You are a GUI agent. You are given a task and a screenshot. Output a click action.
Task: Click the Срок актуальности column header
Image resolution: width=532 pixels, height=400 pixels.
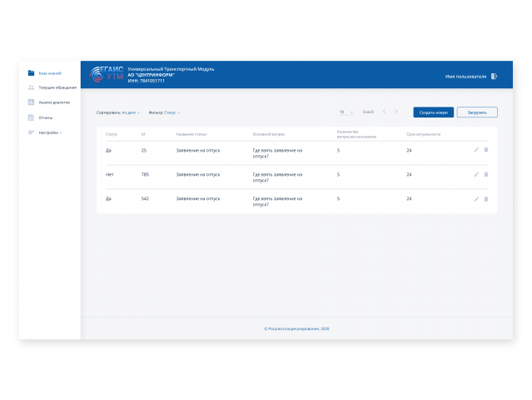pyautogui.click(x=423, y=134)
